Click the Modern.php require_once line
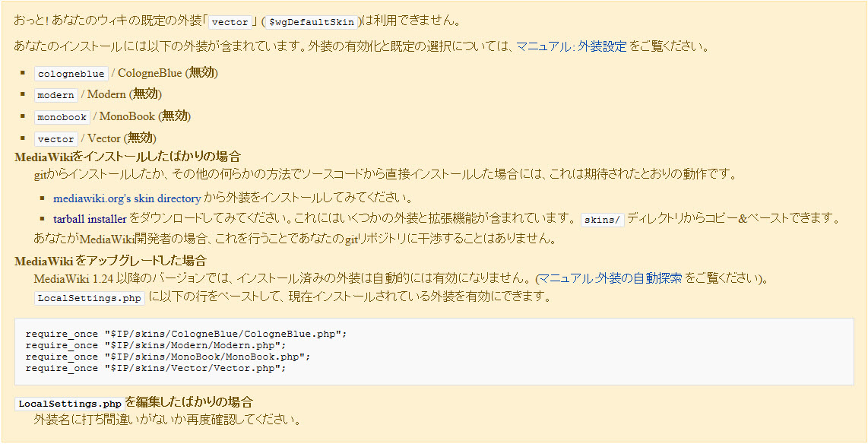Viewport: 868px width, 444px height. (x=156, y=345)
